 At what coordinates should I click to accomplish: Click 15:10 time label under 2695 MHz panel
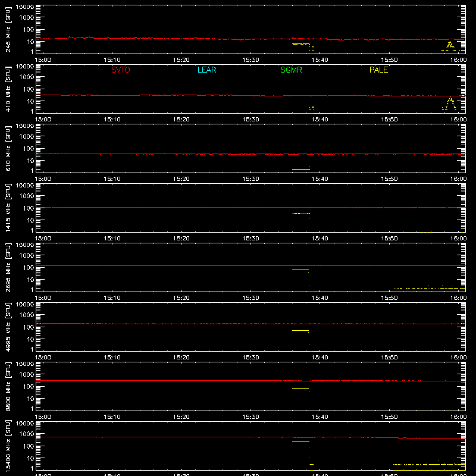coord(112,298)
